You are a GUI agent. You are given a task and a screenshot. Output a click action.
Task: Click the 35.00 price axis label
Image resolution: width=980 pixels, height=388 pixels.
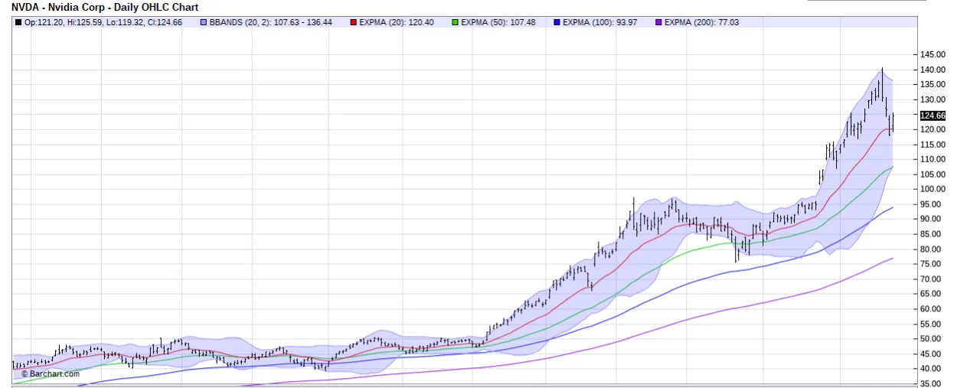tap(933, 383)
